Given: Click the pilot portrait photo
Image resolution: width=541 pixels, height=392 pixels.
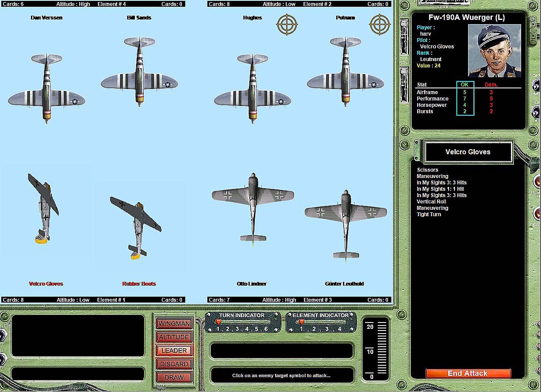Looking at the screenshot, I should click(x=494, y=50).
